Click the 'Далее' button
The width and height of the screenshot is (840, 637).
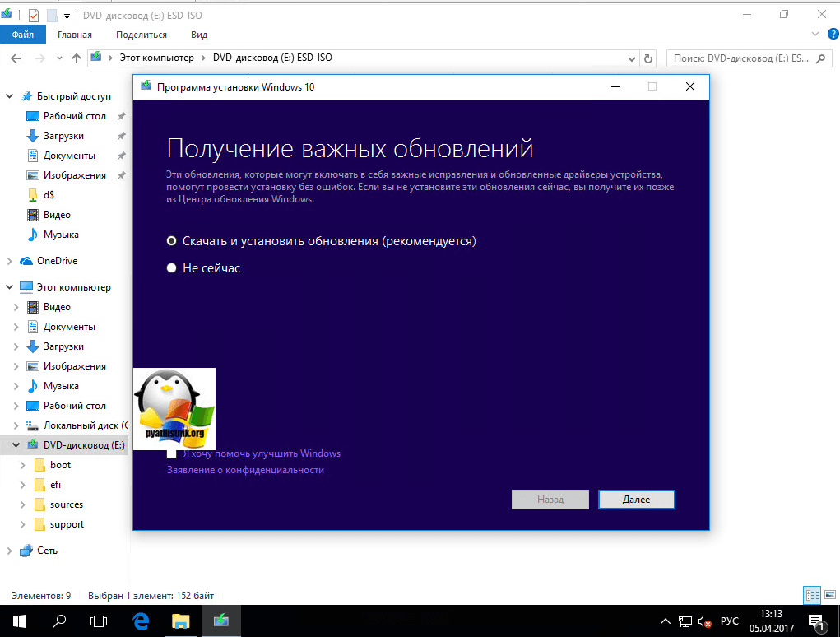coord(636,500)
